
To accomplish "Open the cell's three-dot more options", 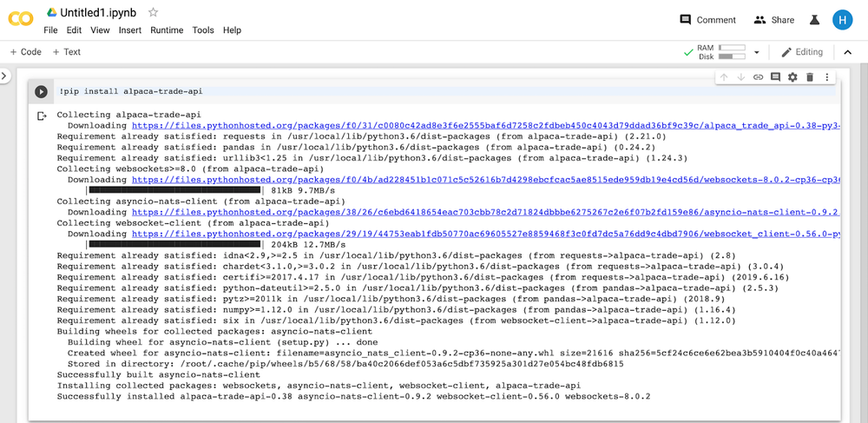I will point(827,77).
